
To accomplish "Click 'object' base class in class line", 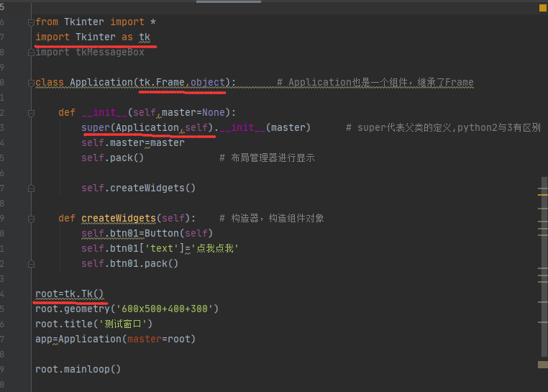I will (x=208, y=83).
